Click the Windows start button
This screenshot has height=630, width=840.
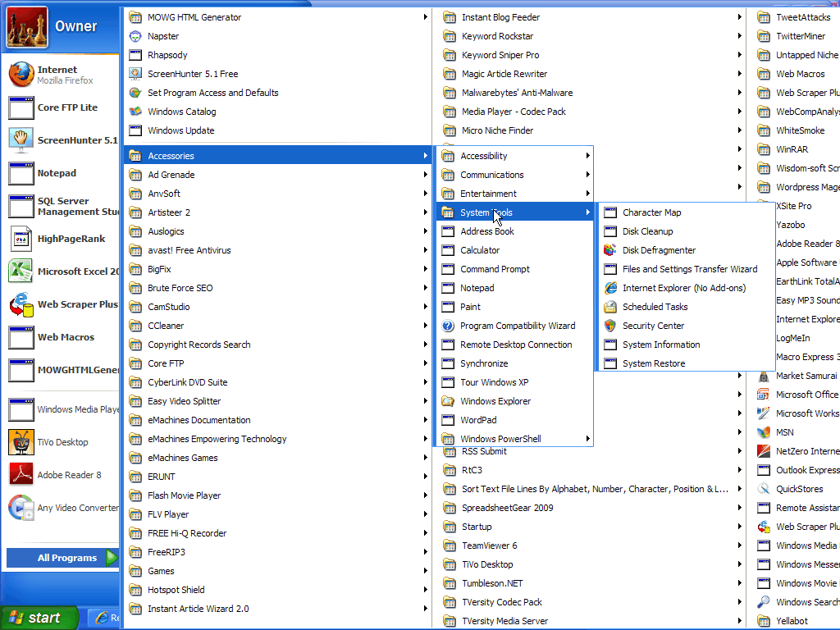[39, 618]
